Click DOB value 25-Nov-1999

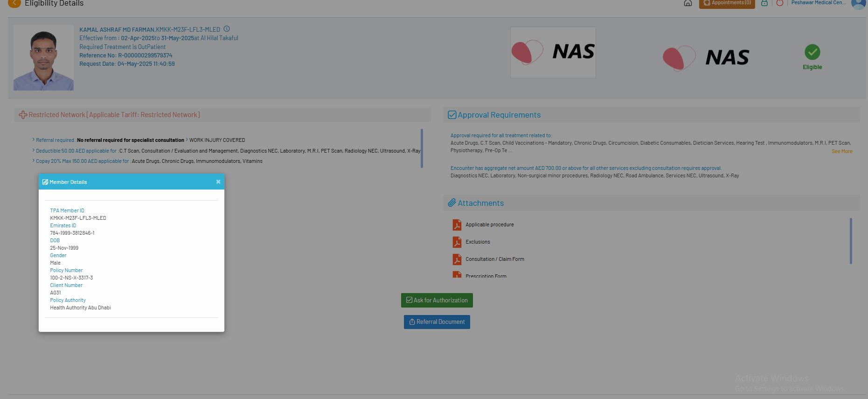[x=64, y=248]
